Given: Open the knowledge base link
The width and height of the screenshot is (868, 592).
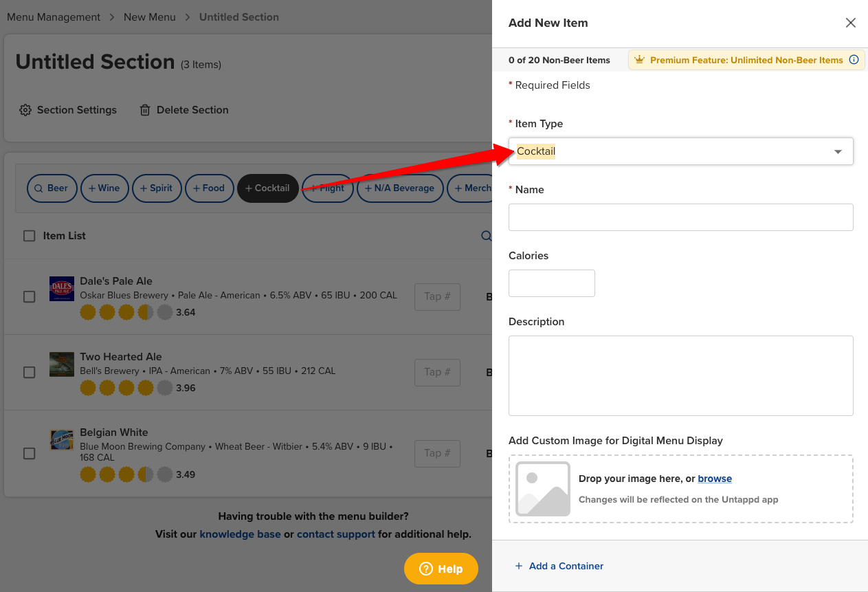Looking at the screenshot, I should (241, 534).
